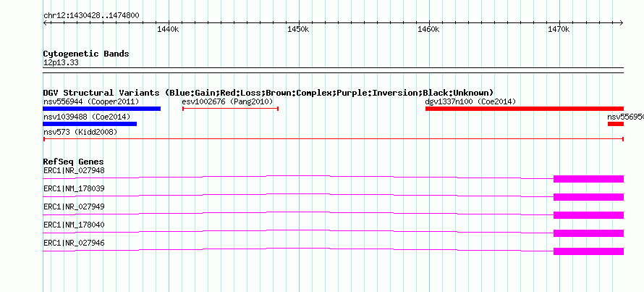Click the ERC1|NR_027949 magenta exon block

pos(588,215)
